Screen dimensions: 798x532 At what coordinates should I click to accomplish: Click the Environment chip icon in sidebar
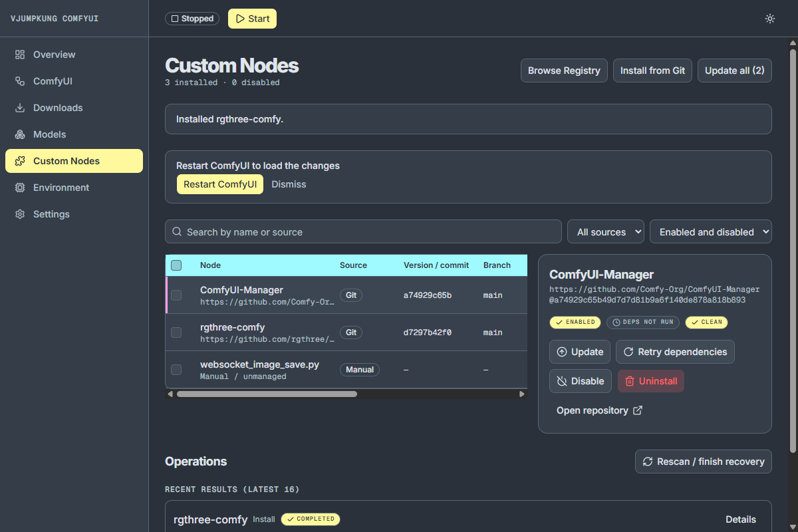(20, 188)
